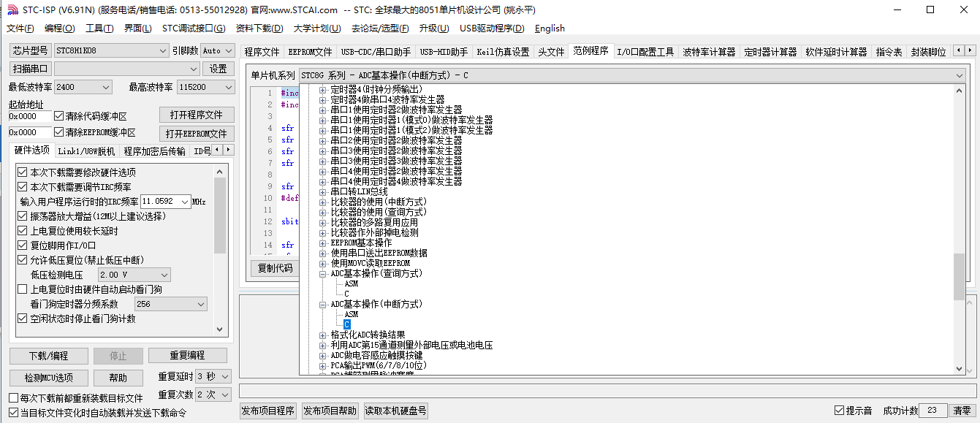980x423 pixels.
Task: Click the up arrow of the example tree scrollbar
Action: click(959, 91)
